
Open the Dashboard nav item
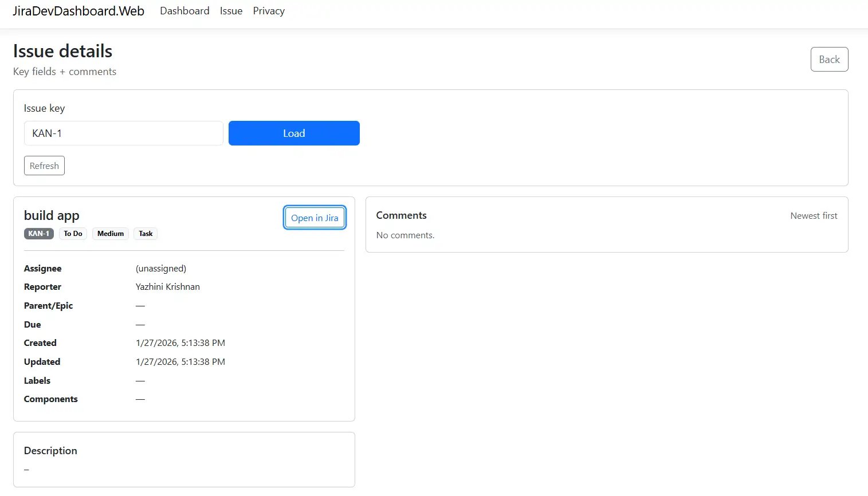point(184,11)
